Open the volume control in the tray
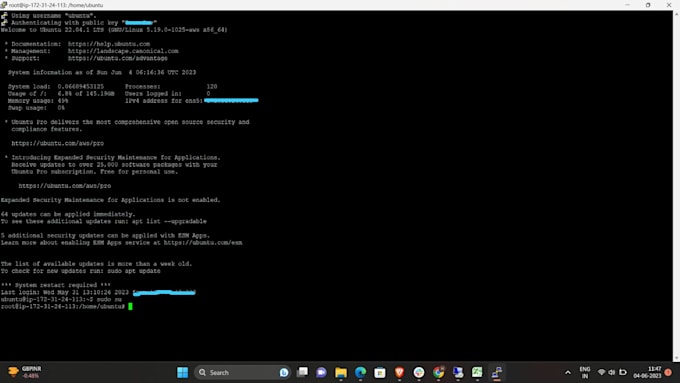 (612, 372)
